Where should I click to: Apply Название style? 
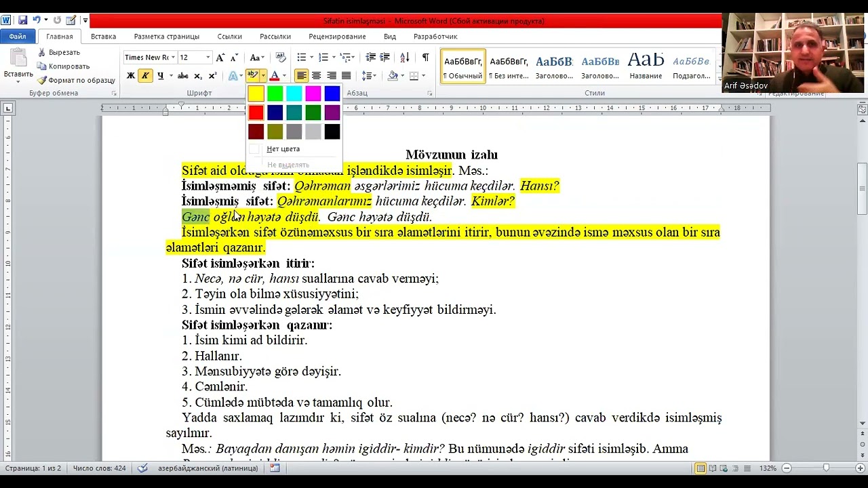[x=646, y=66]
